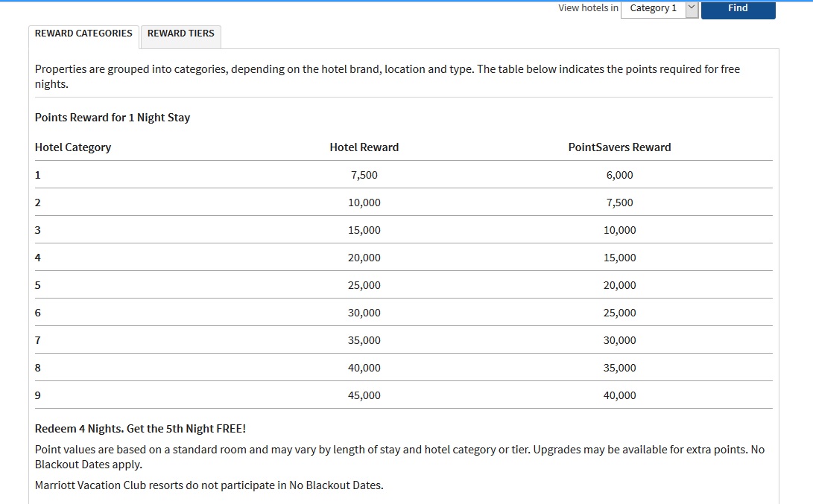Click the PointSavers Reward column header

(x=620, y=147)
